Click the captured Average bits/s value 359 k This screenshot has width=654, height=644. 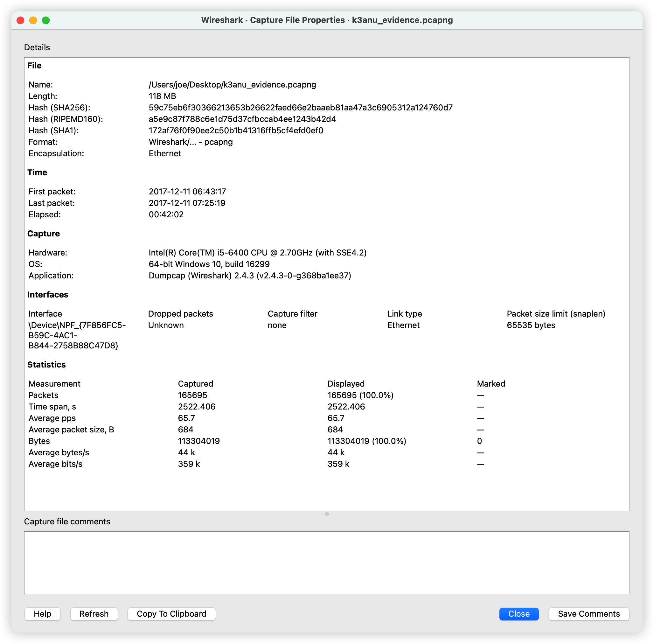189,464
